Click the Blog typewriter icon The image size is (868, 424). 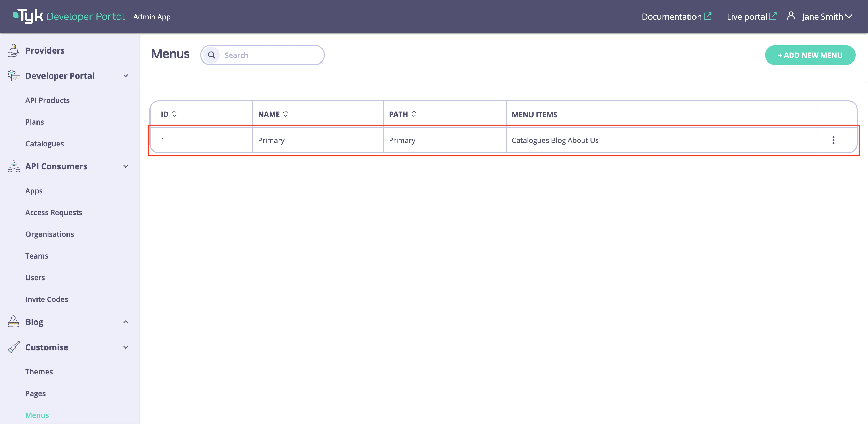13,322
